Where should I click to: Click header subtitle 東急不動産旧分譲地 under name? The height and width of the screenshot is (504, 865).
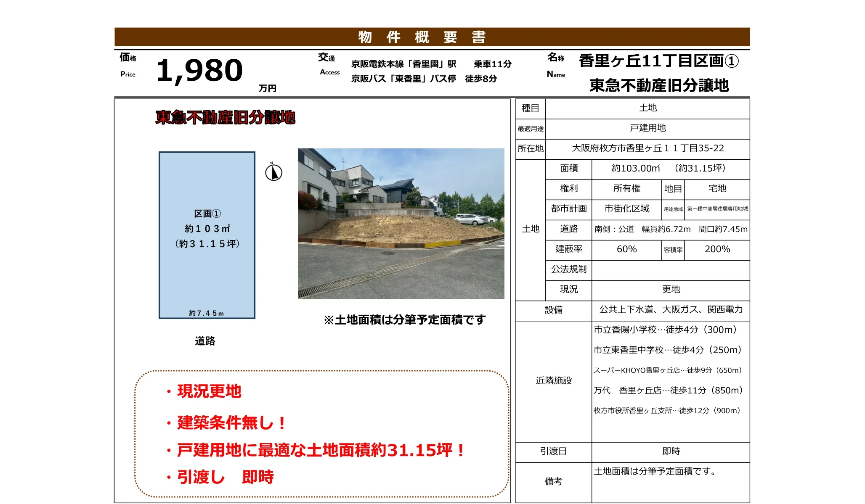[x=659, y=85]
